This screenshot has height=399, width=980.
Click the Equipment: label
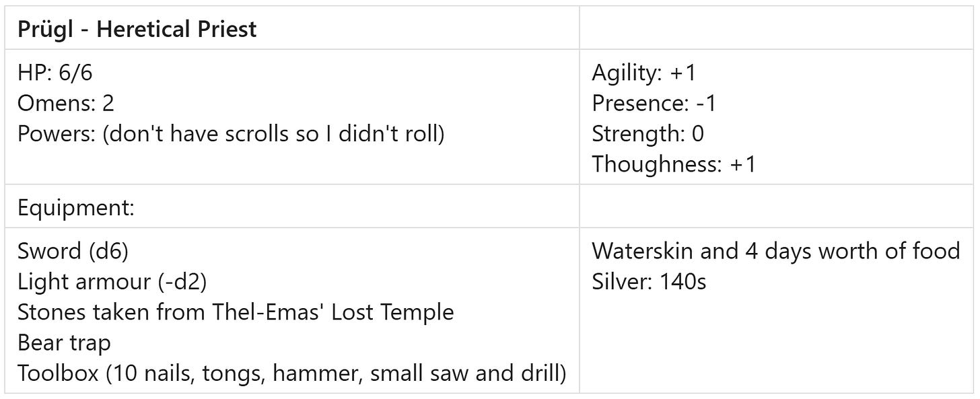(x=77, y=207)
